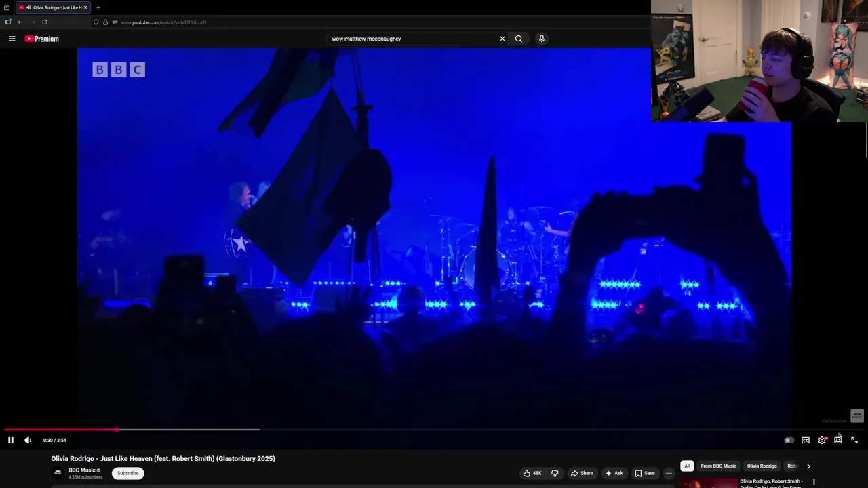Viewport: 868px width, 488px height.
Task: Open the BBC Music channel avatar
Action: (x=58, y=472)
